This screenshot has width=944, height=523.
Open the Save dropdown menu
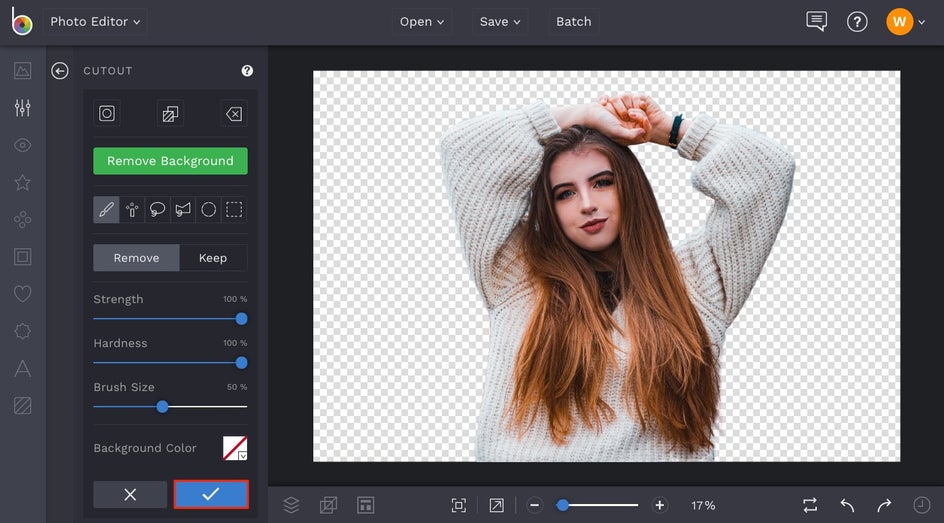500,22
